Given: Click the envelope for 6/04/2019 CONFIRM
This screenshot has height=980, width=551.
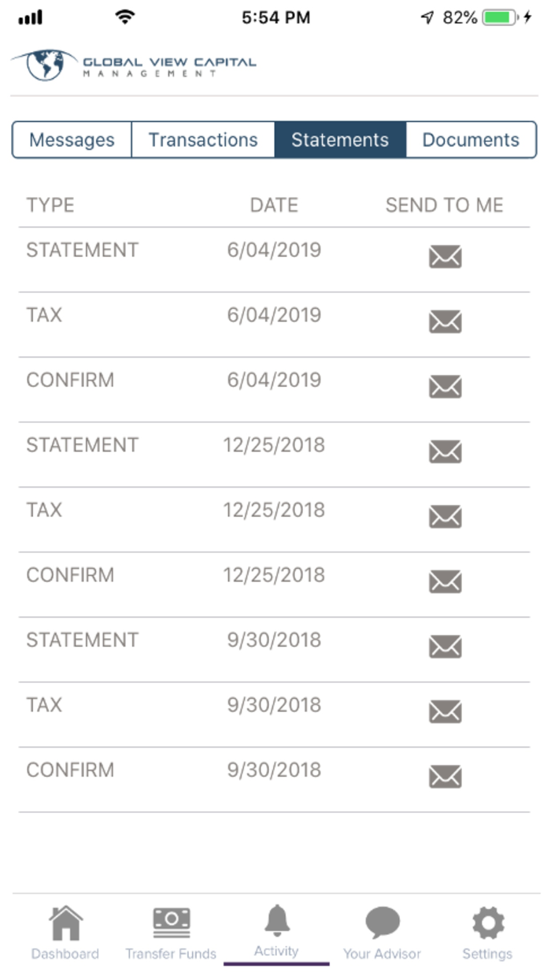Looking at the screenshot, I should click(445, 387).
